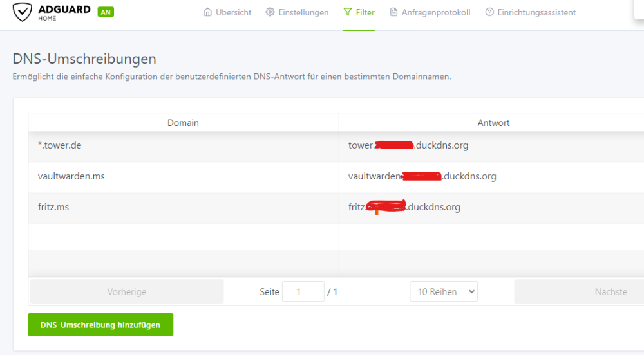Click the green AN status badge
644x355 pixels.
pos(106,12)
